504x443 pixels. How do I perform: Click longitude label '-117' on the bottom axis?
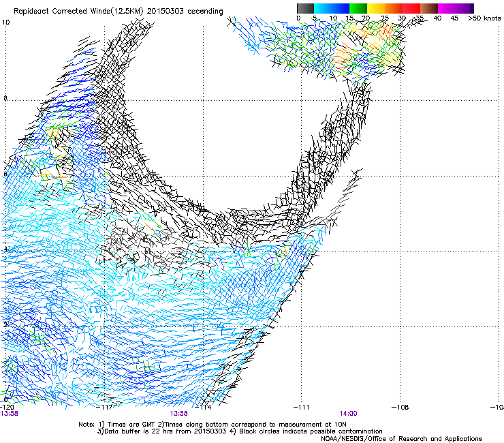coord(104,408)
